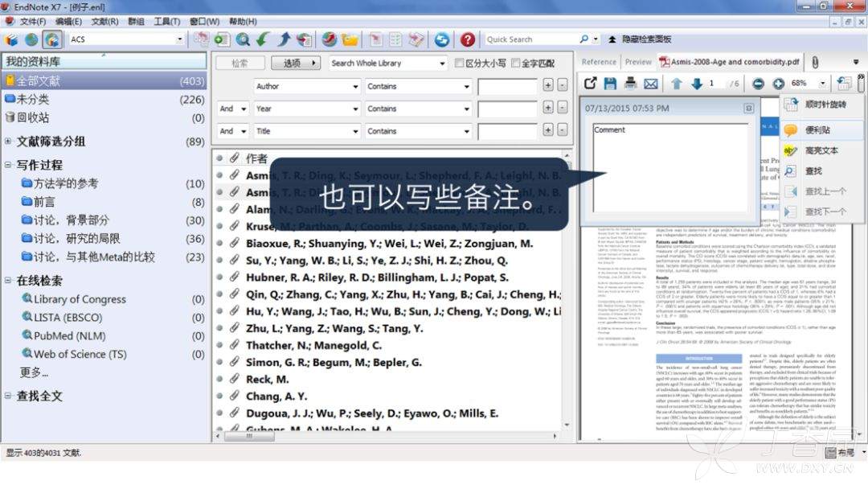Select reference 'Simon, G. R.; Begum, M.; Bepler, G.'
The image size is (868, 489).
coord(334,362)
